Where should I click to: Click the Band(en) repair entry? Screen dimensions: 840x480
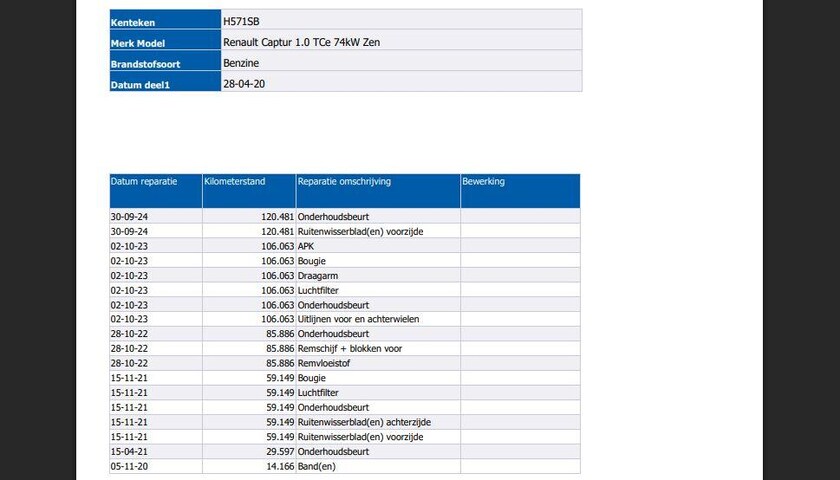point(317,467)
